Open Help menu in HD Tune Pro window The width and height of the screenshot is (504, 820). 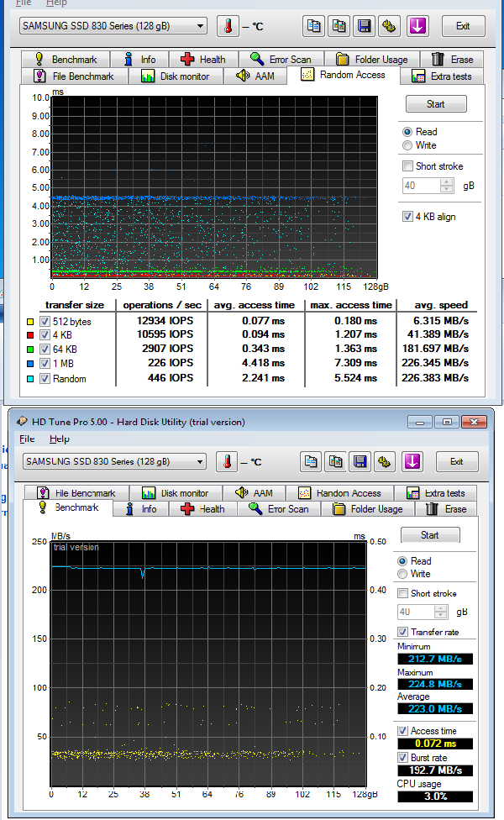[59, 439]
